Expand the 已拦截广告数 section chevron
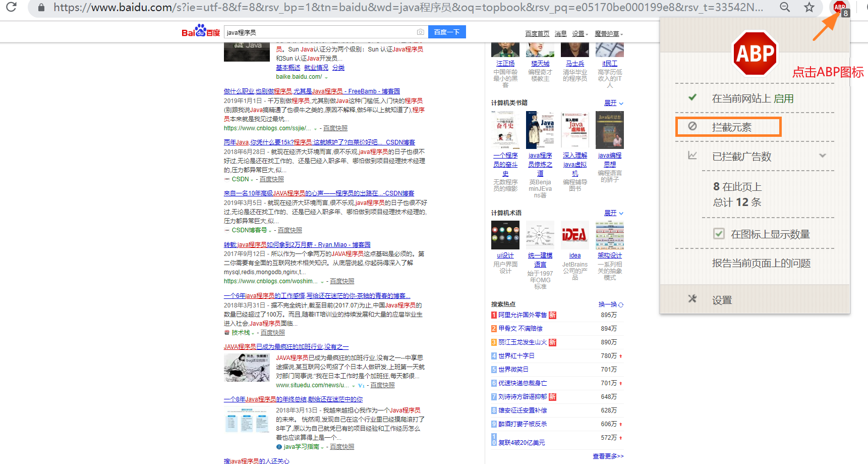 pyautogui.click(x=822, y=156)
